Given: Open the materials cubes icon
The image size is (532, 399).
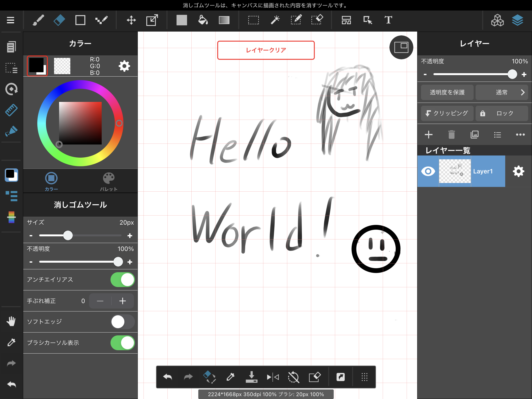Looking at the screenshot, I should point(497,20).
